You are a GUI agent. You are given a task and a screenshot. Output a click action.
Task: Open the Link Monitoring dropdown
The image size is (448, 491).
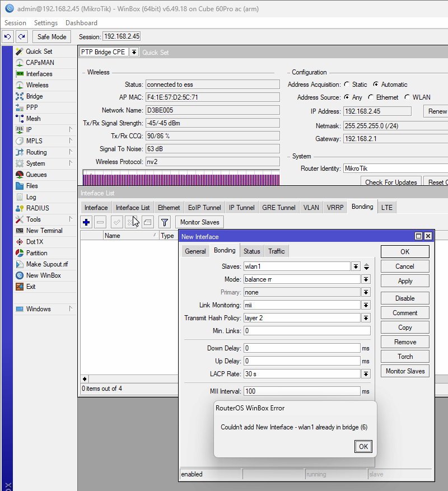click(366, 305)
